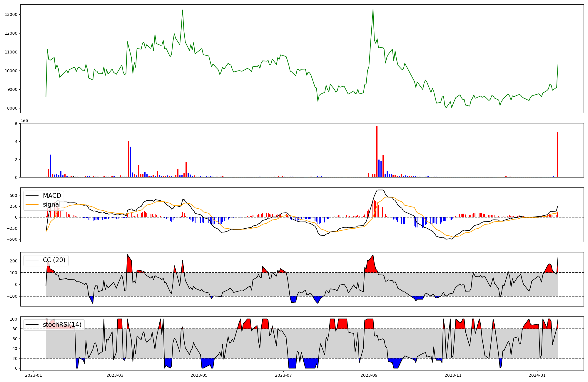This screenshot has width=588, height=382.
Task: Click the tallest red volume bar
Action: pos(377,151)
